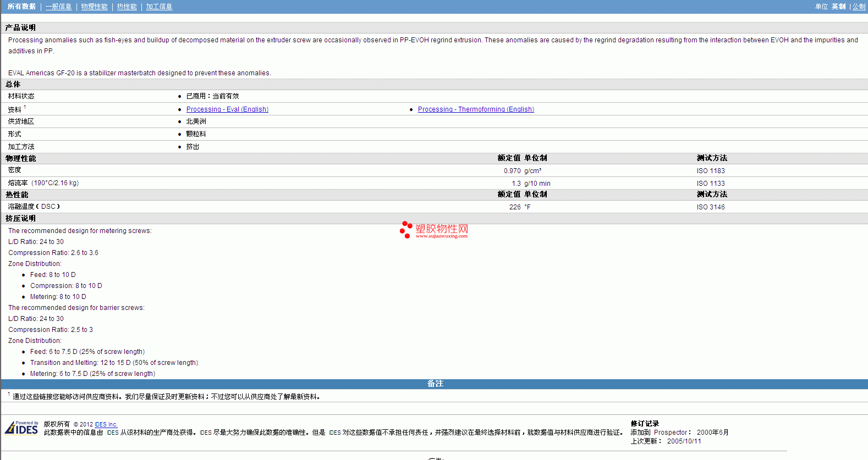This screenshot has height=460, width=868.
Task: Select the melt flow value 1.3
Action: point(516,184)
